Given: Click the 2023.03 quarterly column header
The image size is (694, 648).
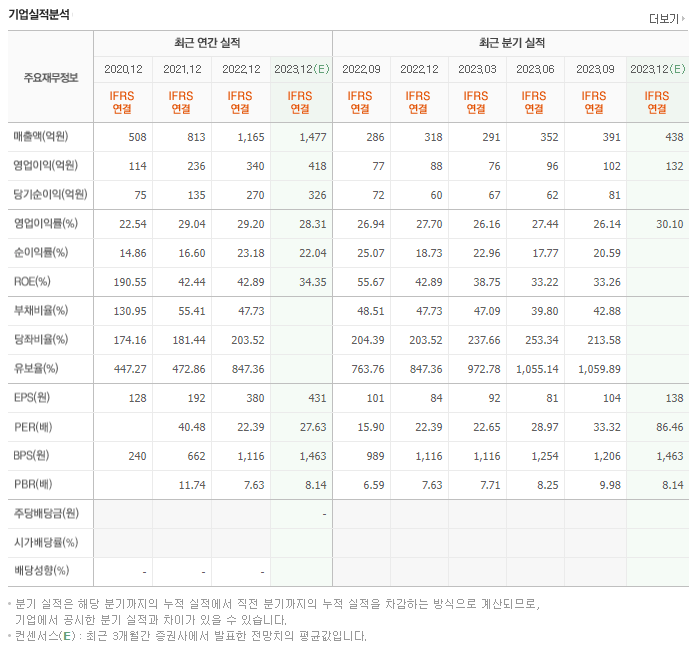Looking at the screenshot, I should pos(477,69).
